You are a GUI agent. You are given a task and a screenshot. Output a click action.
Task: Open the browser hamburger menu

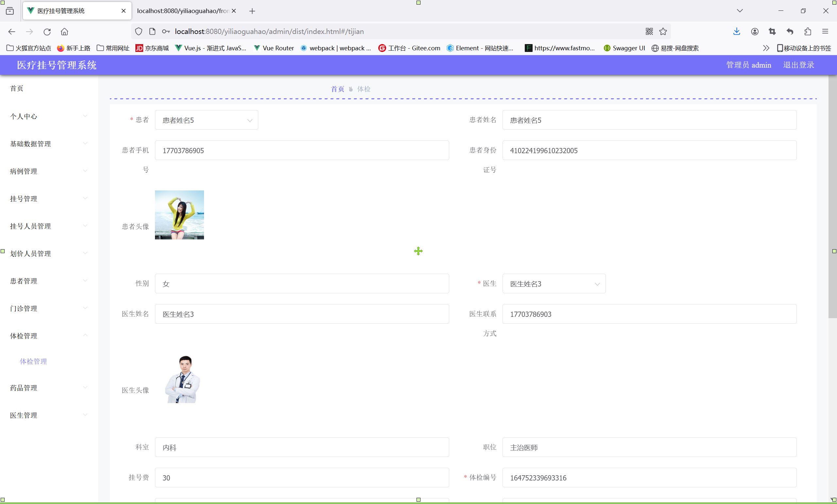(825, 32)
